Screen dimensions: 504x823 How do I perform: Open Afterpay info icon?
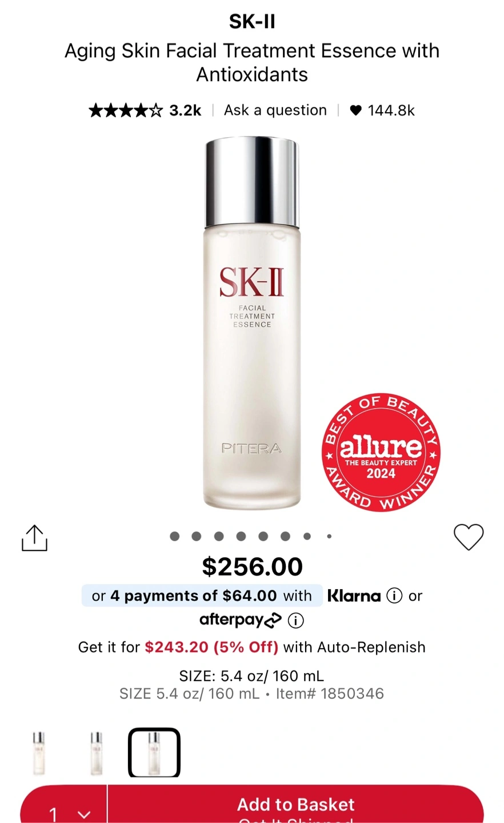coord(295,620)
